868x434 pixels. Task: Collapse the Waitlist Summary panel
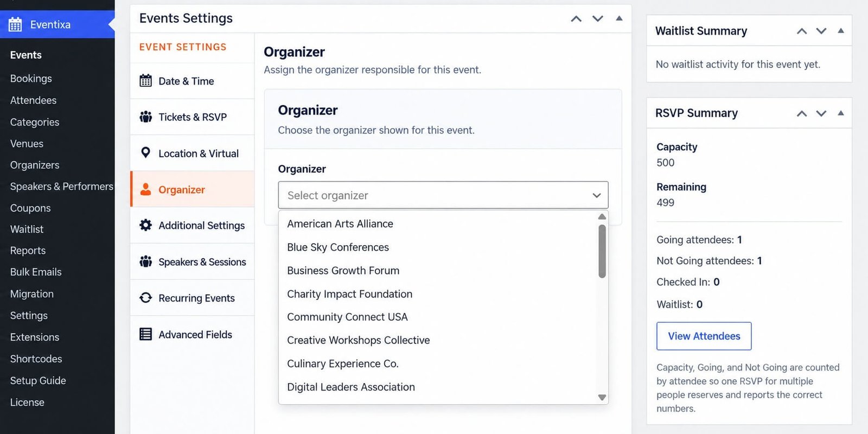[841, 30]
